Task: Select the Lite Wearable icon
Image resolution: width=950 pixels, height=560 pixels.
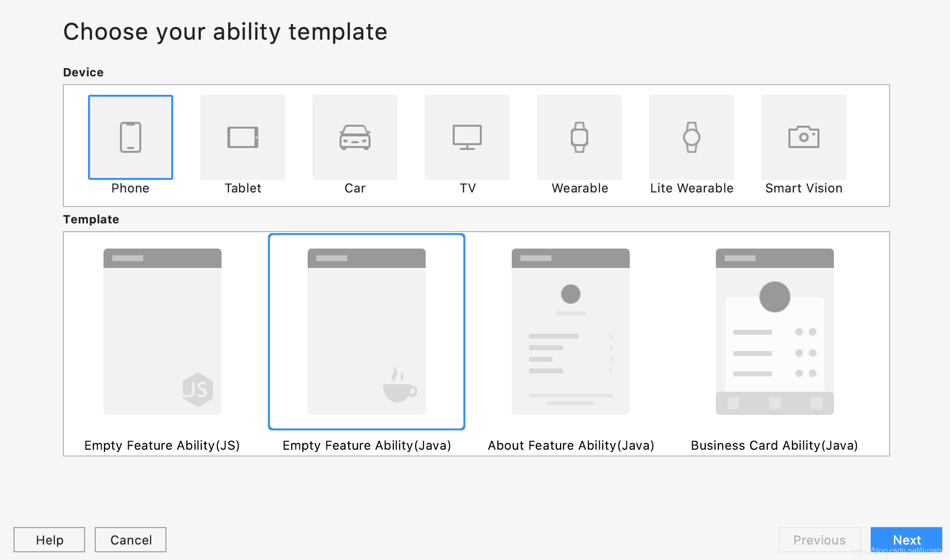Action: point(692,137)
